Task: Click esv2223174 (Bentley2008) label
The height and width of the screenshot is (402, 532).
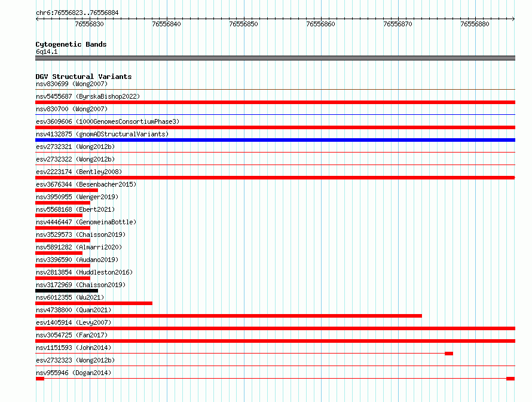Action: tap(79, 172)
